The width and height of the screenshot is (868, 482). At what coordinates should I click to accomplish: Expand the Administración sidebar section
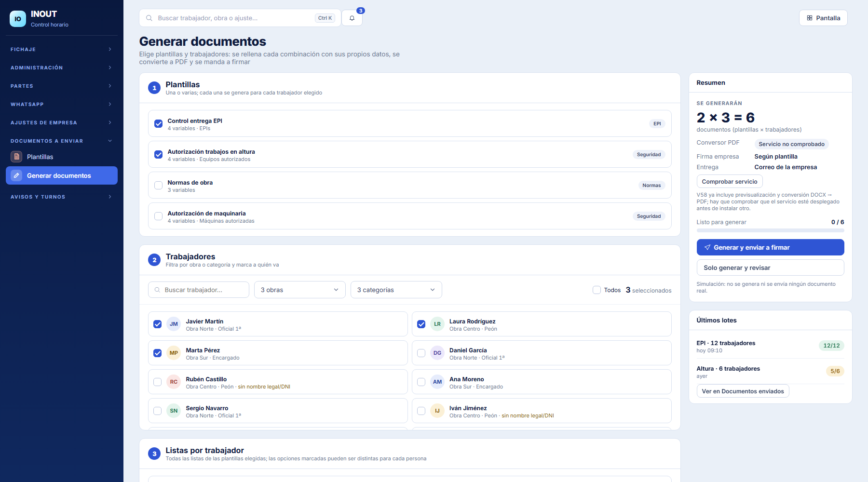(x=62, y=67)
